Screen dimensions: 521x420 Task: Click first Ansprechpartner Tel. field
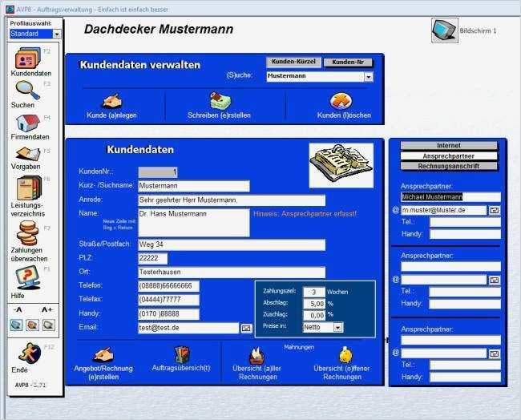[x=465, y=222]
